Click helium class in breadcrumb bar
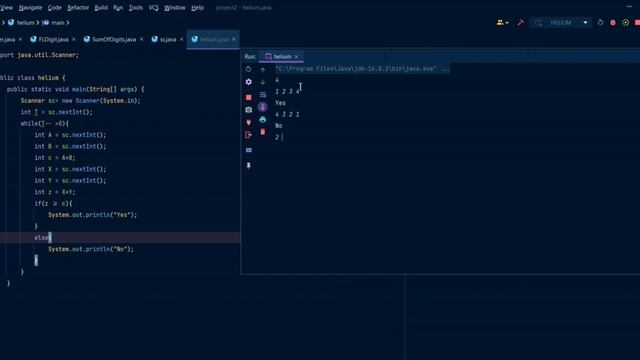The image size is (640, 360). pyautogui.click(x=21, y=23)
